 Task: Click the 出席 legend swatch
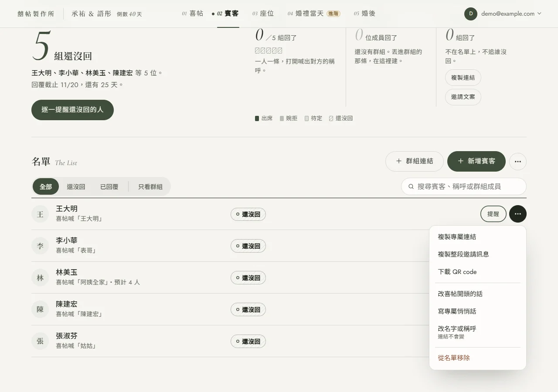[x=257, y=118]
